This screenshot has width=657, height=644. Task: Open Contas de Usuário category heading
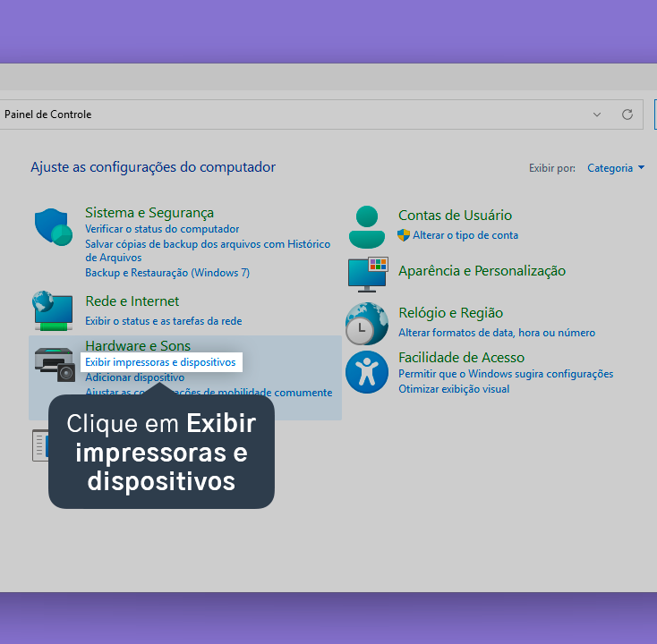[455, 216]
